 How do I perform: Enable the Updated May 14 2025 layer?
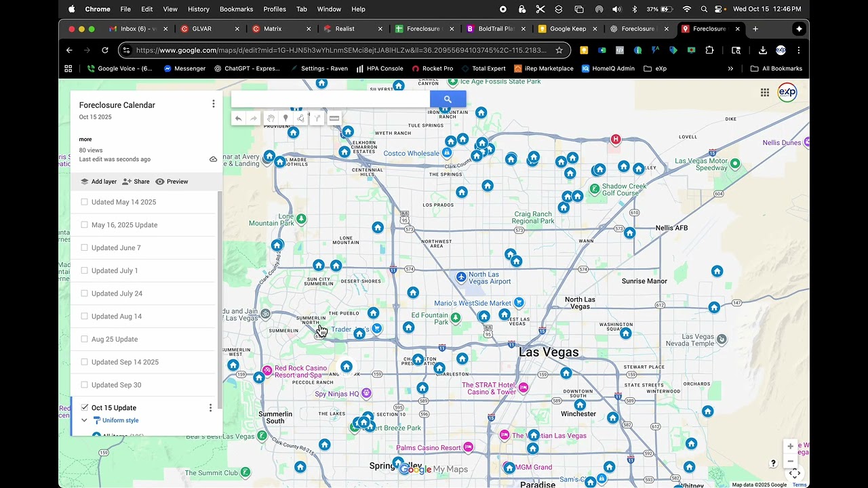[84, 202]
